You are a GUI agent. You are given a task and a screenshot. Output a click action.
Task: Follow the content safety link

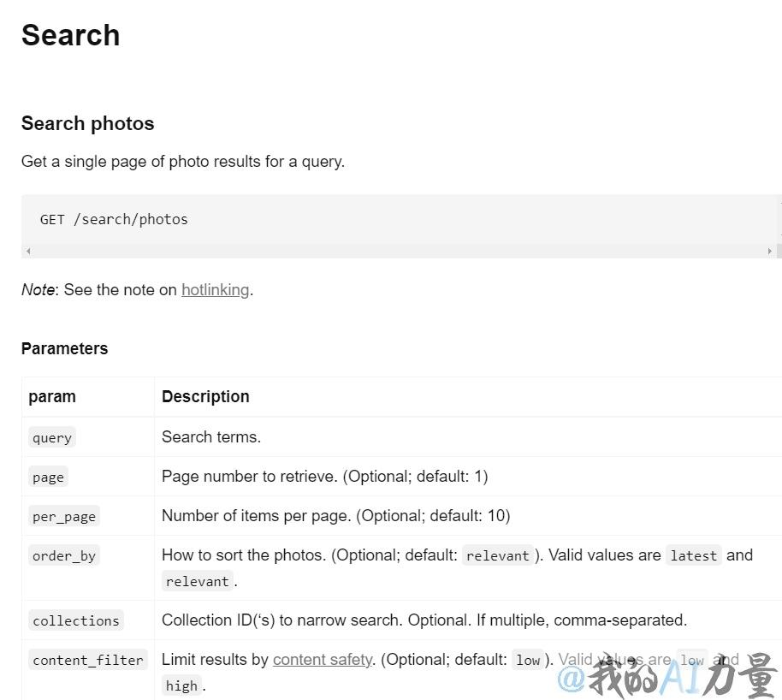pos(323,660)
